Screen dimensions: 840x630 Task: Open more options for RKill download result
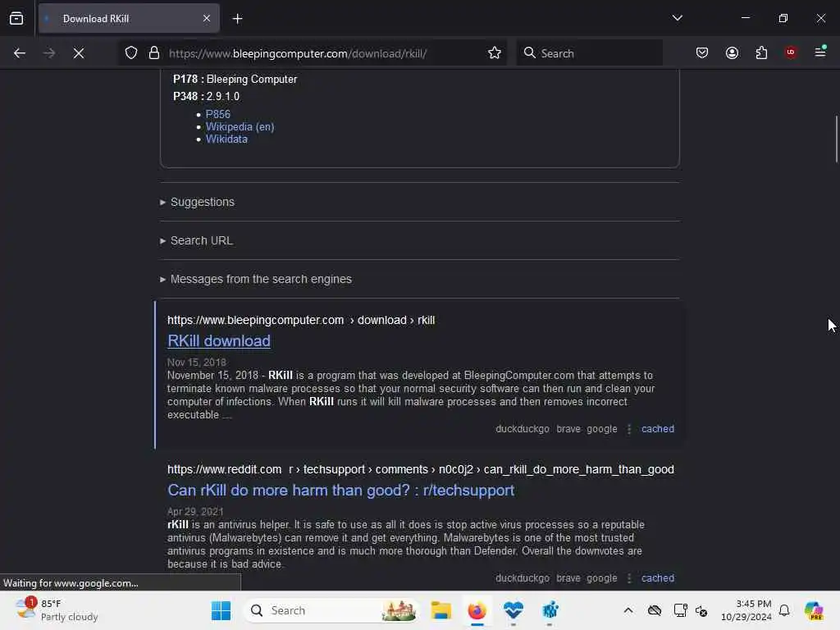[629, 429]
